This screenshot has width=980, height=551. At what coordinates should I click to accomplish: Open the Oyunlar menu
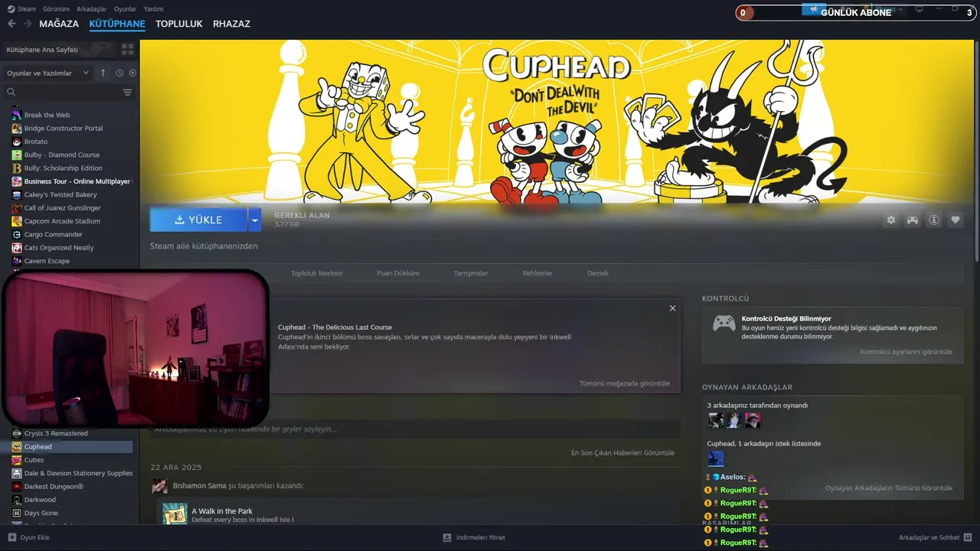[x=125, y=9]
